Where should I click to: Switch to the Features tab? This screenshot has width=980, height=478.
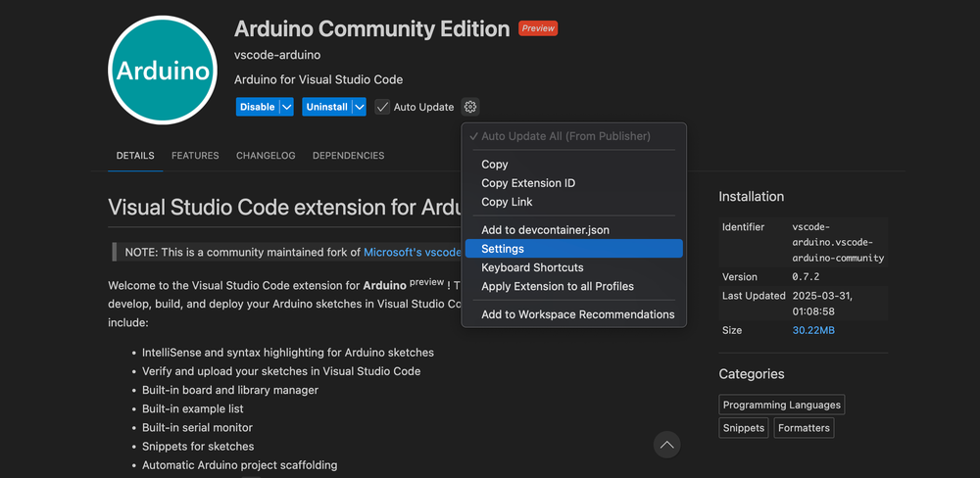tap(195, 156)
